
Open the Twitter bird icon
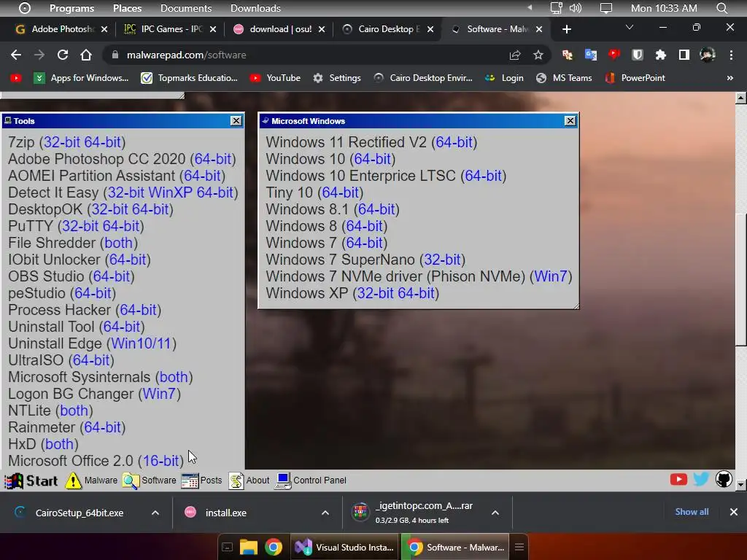(x=701, y=479)
